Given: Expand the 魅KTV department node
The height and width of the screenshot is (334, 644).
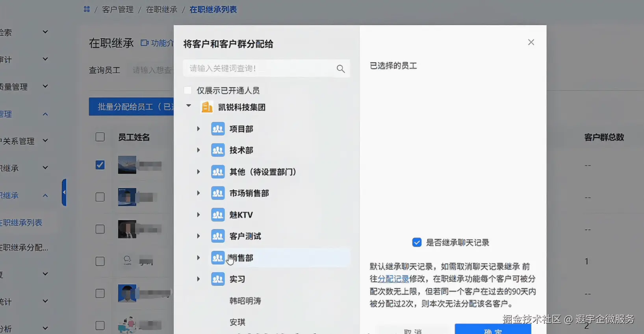Looking at the screenshot, I should 199,214.
